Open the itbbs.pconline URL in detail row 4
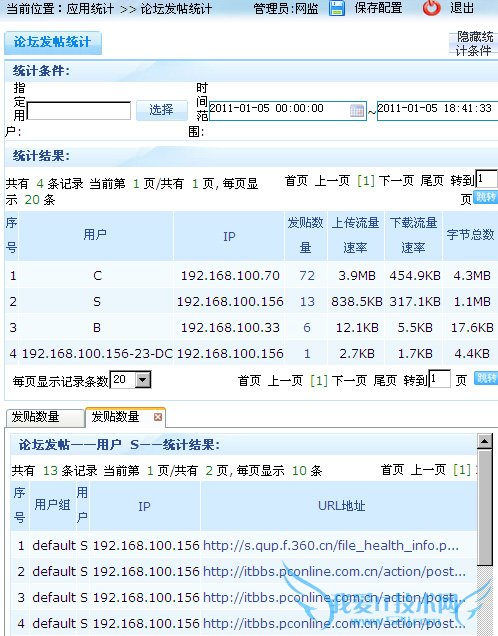498x636 pixels. point(334,623)
